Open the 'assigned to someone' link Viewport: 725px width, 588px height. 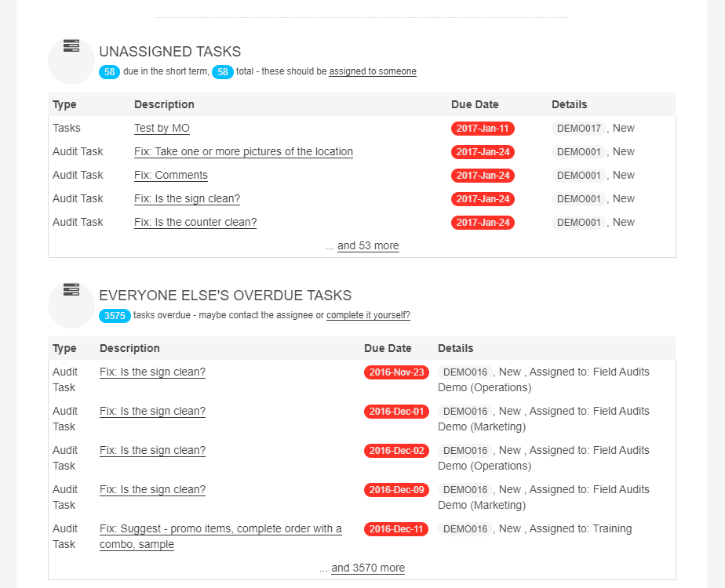tap(373, 71)
